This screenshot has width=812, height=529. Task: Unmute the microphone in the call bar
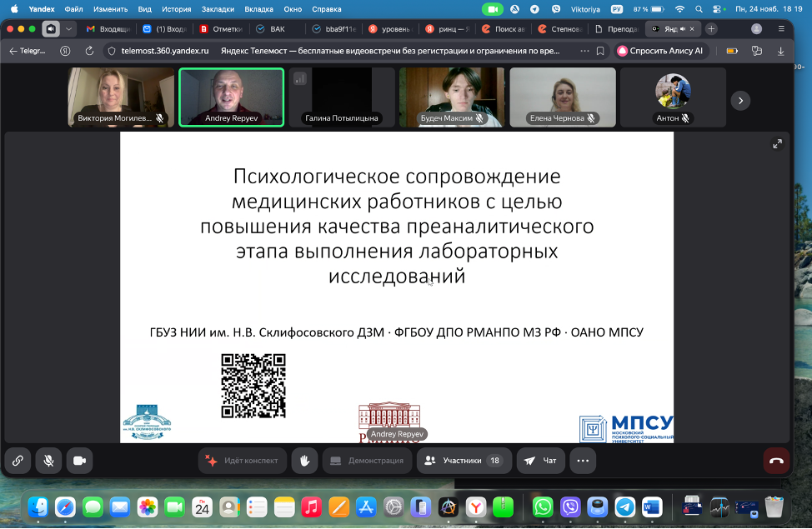point(49,460)
